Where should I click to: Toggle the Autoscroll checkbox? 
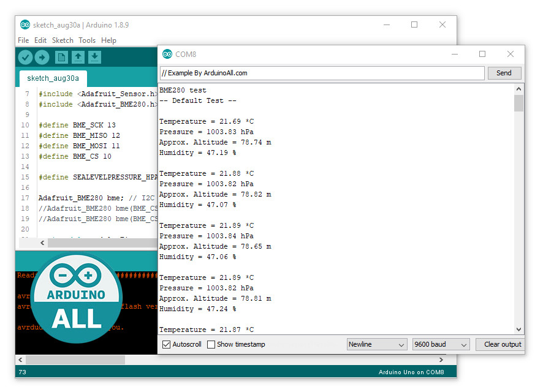166,345
